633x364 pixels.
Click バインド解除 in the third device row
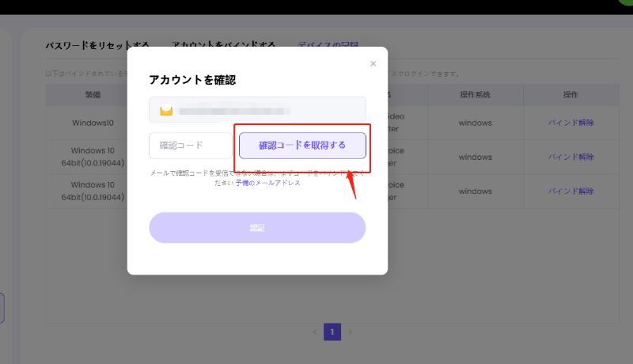click(x=570, y=191)
